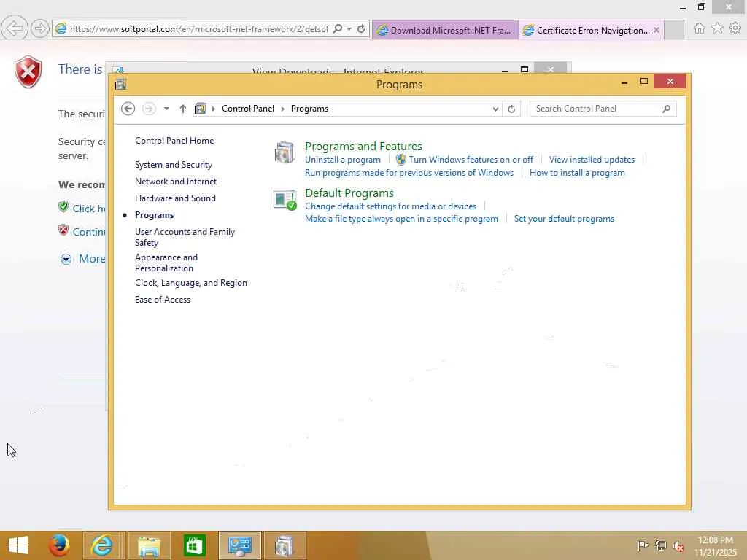Viewport: 747px width, 560px height.
Task: Go to Network and Internet category
Action: [x=176, y=182]
